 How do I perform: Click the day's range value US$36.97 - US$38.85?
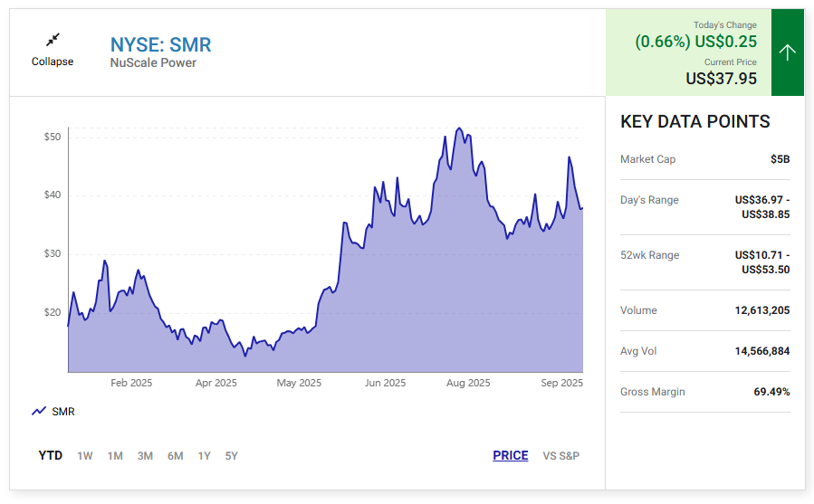click(762, 207)
